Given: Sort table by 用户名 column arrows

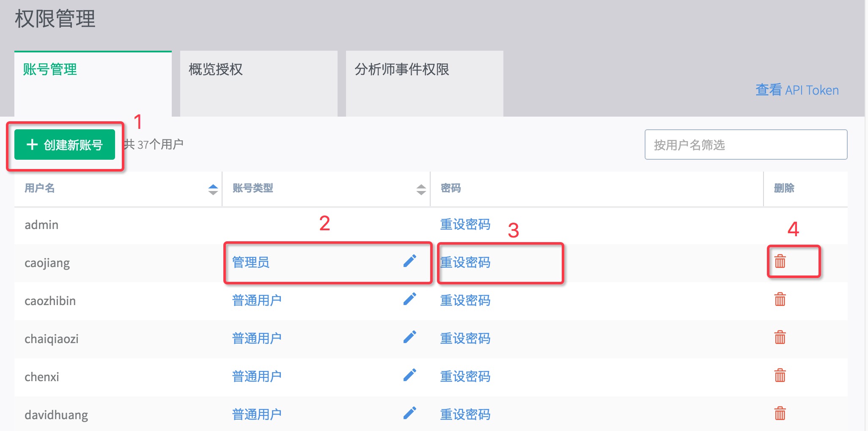Looking at the screenshot, I should point(213,189).
